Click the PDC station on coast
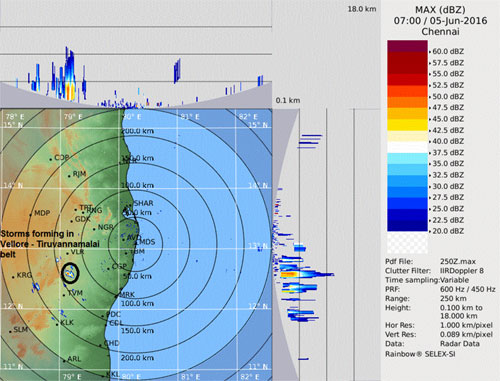Viewport: 500px width, 381px height. (103, 316)
